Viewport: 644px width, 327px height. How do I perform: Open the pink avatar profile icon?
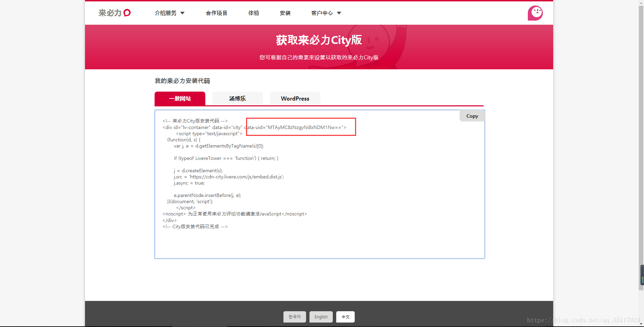pyautogui.click(x=535, y=13)
